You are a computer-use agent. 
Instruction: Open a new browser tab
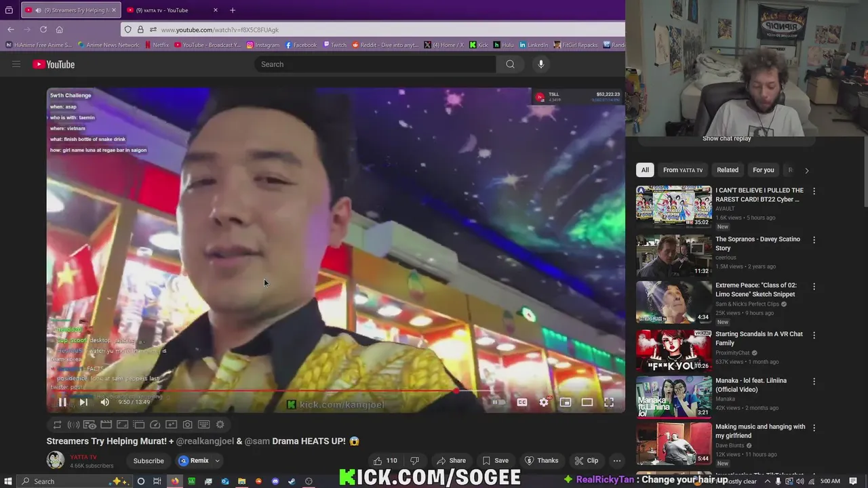click(x=233, y=10)
